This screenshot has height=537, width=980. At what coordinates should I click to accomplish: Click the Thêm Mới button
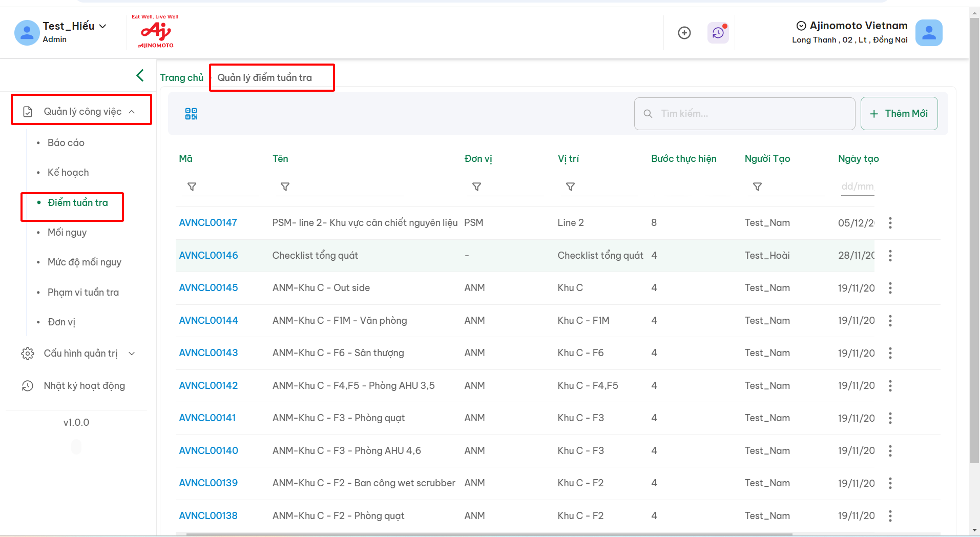click(899, 114)
